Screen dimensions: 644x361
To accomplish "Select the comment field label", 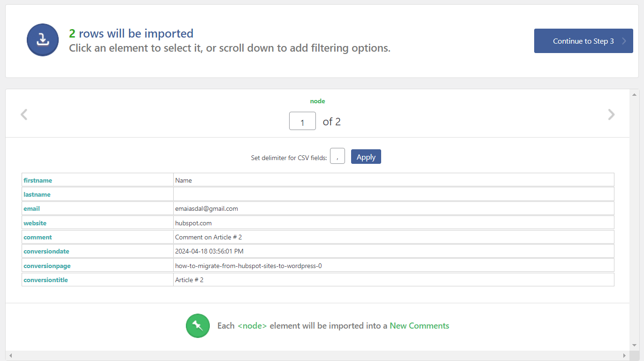I will coord(38,237).
